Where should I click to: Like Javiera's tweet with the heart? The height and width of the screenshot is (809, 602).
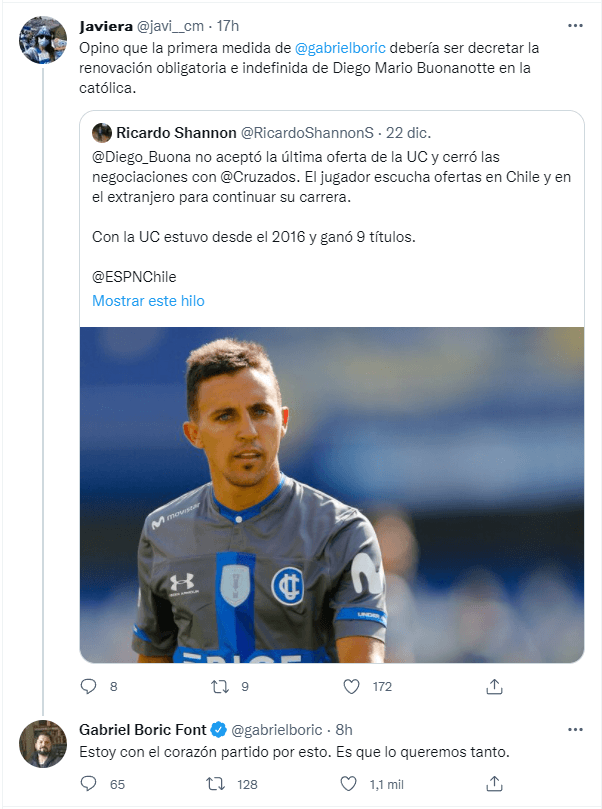pos(351,687)
